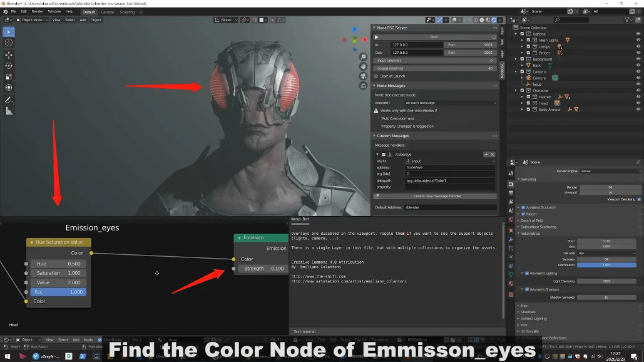This screenshot has width=644, height=362.
Task: Enable the Start at Launch checkbox
Action: [x=376, y=76]
